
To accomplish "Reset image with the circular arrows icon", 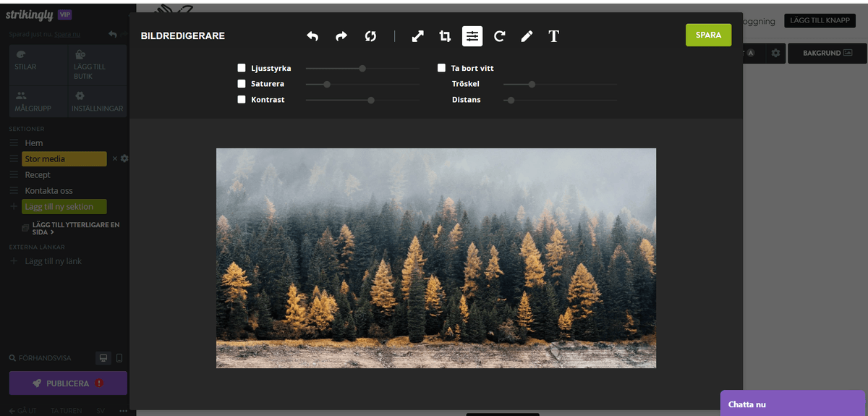I will (x=370, y=36).
